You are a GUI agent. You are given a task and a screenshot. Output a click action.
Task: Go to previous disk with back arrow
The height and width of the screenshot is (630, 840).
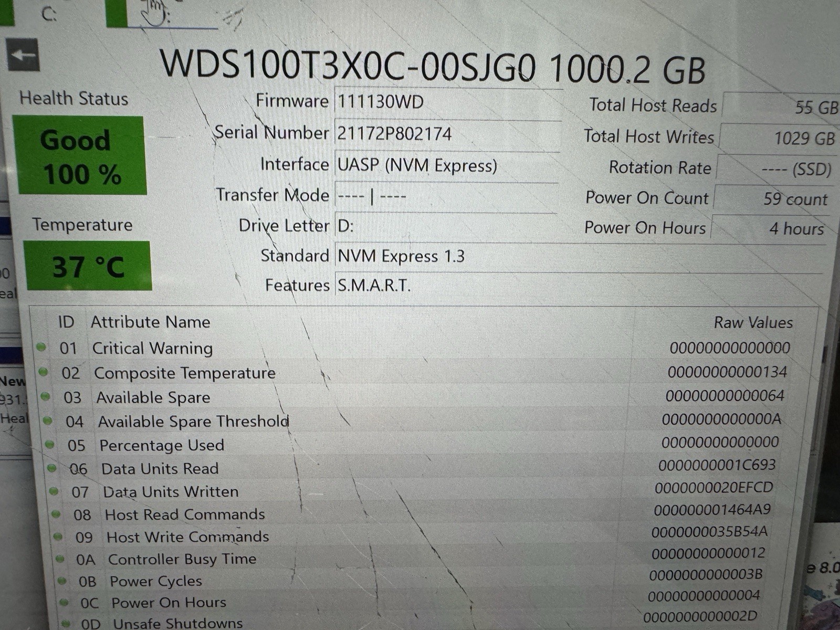23,55
